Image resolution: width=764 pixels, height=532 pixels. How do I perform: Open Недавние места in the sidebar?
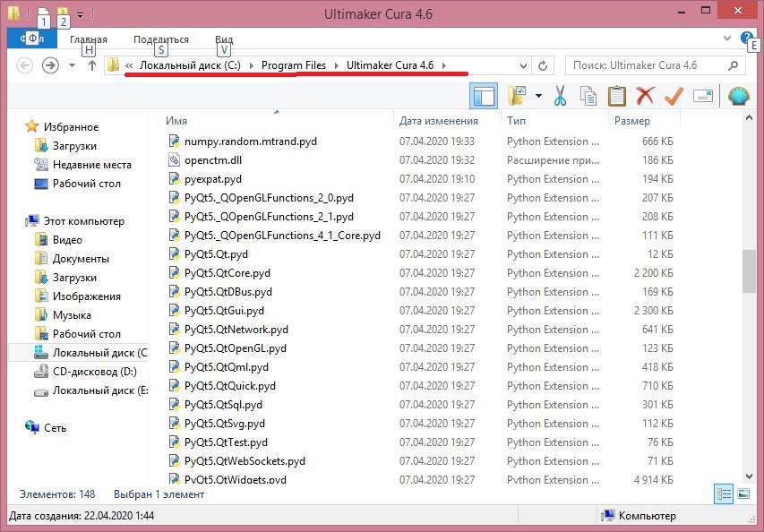(92, 165)
